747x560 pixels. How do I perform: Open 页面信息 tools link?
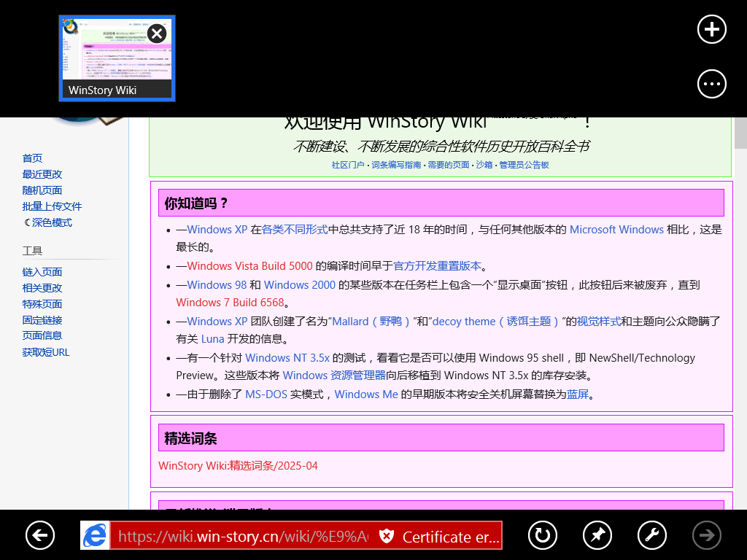pyautogui.click(x=42, y=335)
